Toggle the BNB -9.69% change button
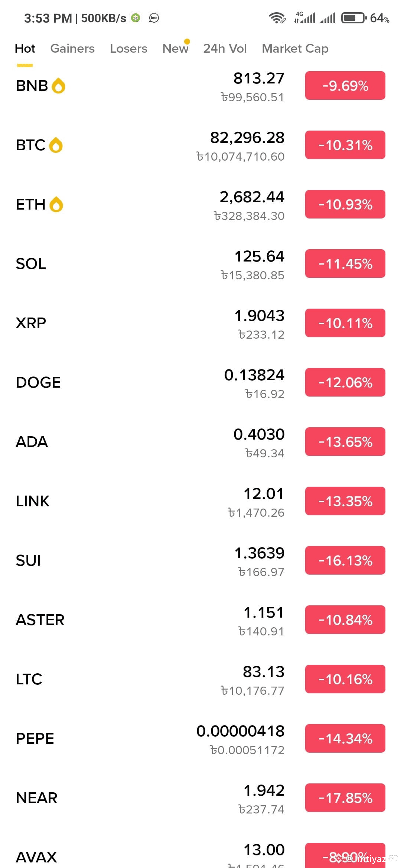 click(x=345, y=86)
